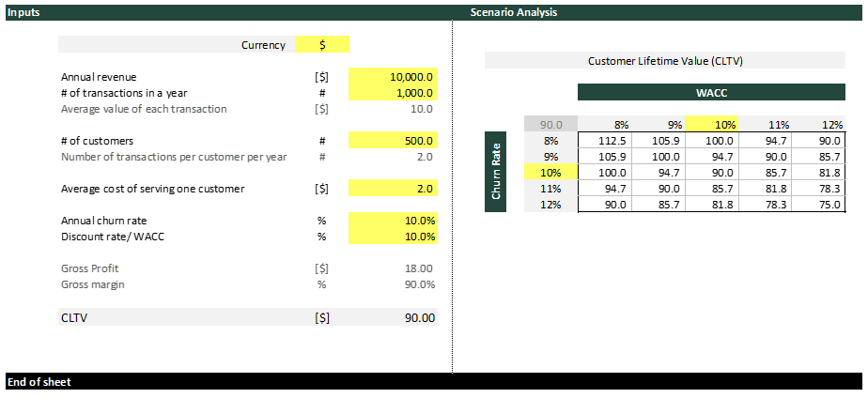This screenshot has width=868, height=398.
Task: Select the 9% churn rate row header
Action: click(x=550, y=157)
